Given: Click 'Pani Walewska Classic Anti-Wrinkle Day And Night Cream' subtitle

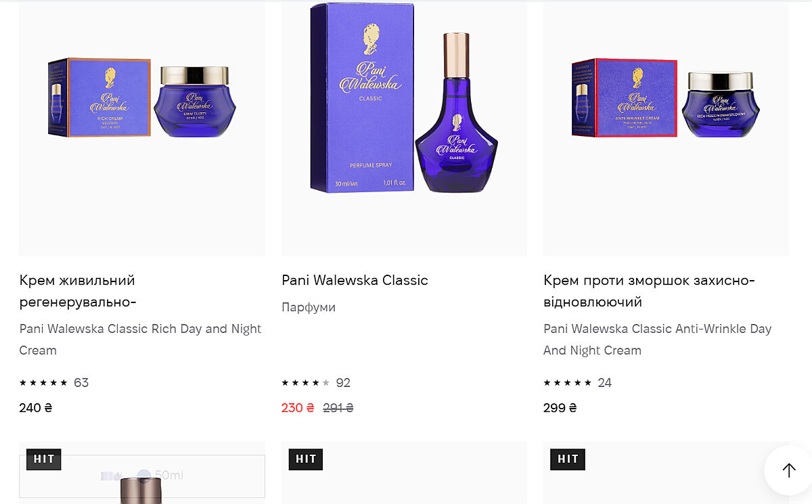Looking at the screenshot, I should (x=657, y=340).
